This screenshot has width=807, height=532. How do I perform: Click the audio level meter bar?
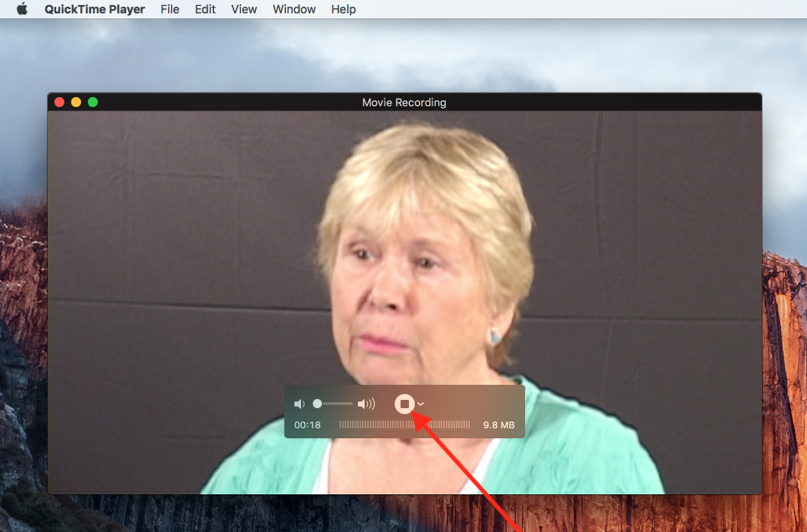pos(404,425)
